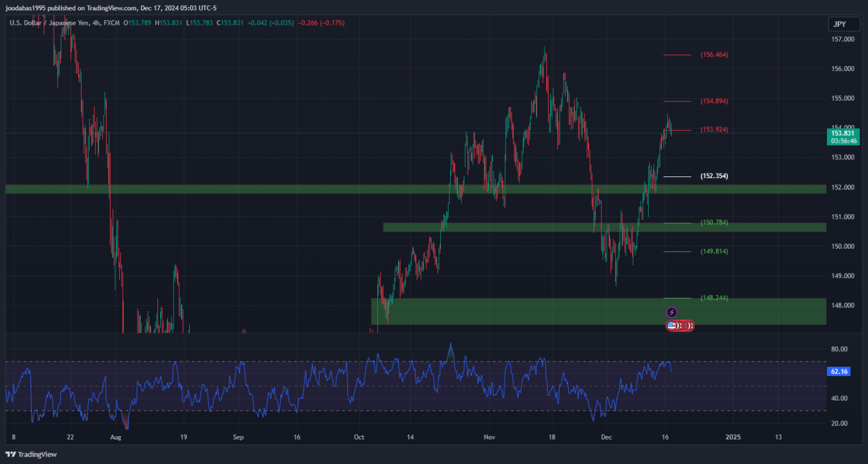Select the green level label (150.784)
868x464 pixels.
(x=714, y=223)
